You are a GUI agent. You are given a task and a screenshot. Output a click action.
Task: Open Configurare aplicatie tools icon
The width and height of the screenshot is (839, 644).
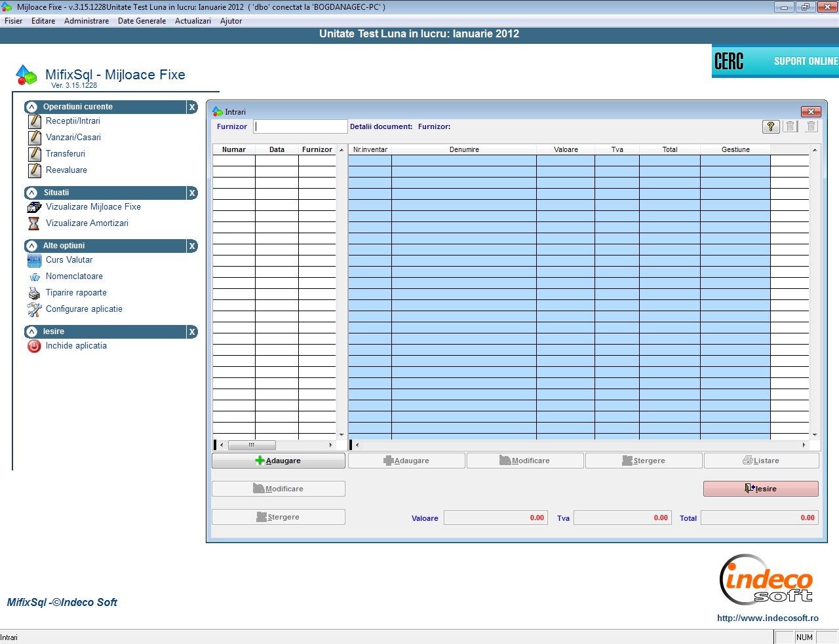pos(34,309)
